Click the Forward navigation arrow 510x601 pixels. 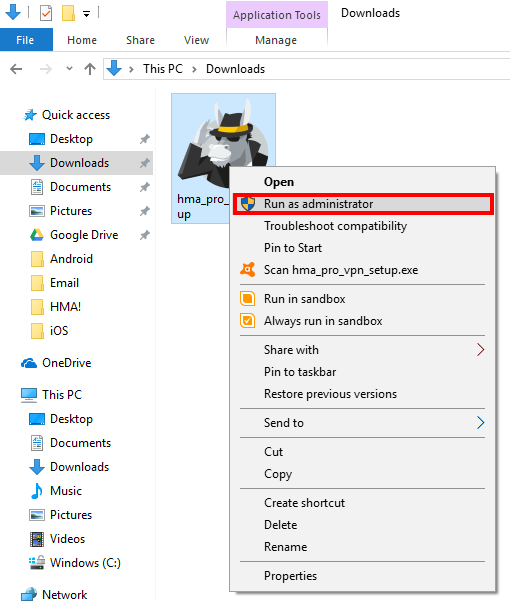click(x=46, y=69)
